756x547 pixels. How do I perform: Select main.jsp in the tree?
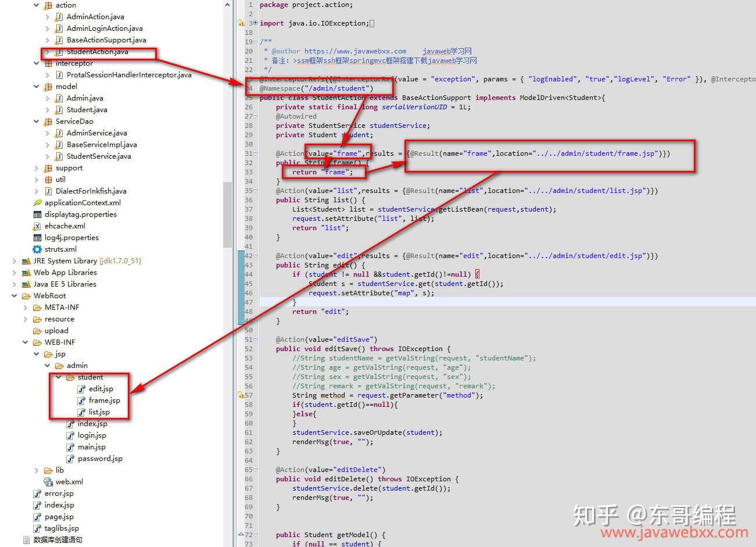(92, 447)
